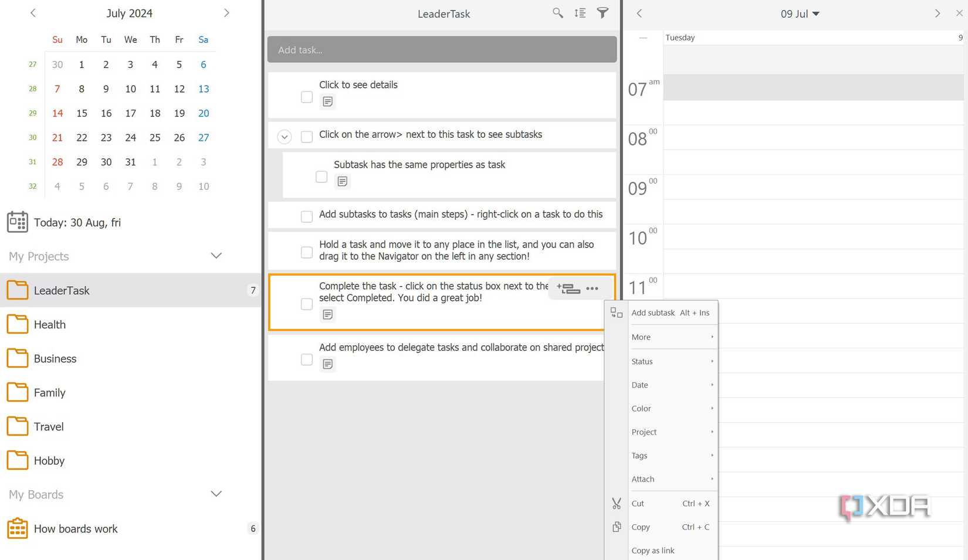Collapse subtasks with the circled arrow
968x560 pixels.
click(285, 137)
